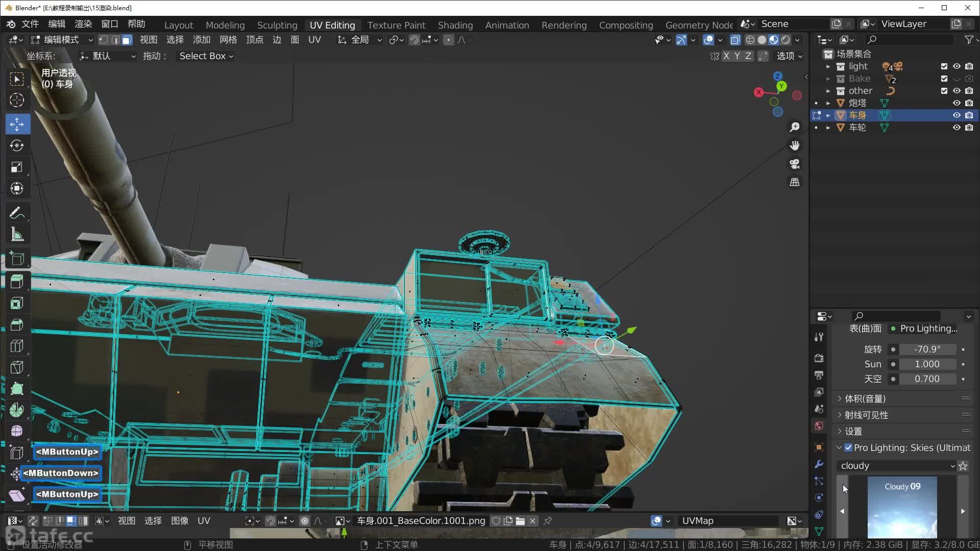
Task: Select the Rotate tool in toolbar
Action: coord(17,145)
